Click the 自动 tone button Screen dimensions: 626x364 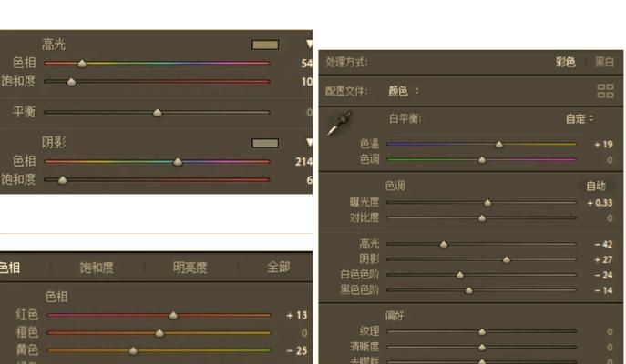tap(596, 186)
